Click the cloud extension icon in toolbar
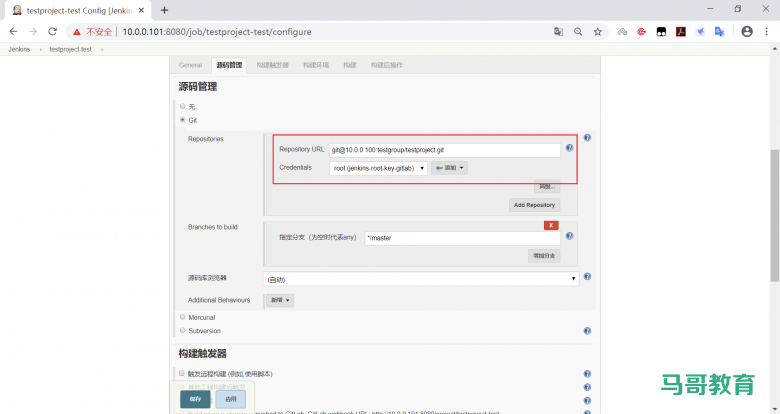The image size is (780, 414). (x=622, y=32)
